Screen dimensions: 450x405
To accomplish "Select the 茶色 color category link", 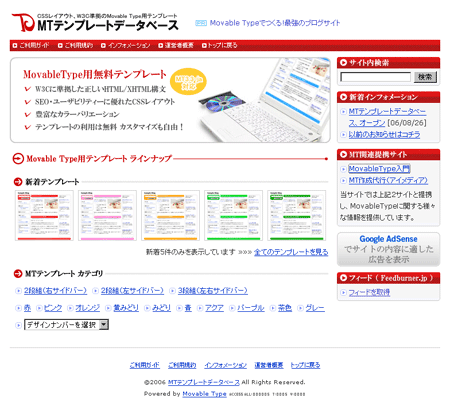I will click(285, 308).
